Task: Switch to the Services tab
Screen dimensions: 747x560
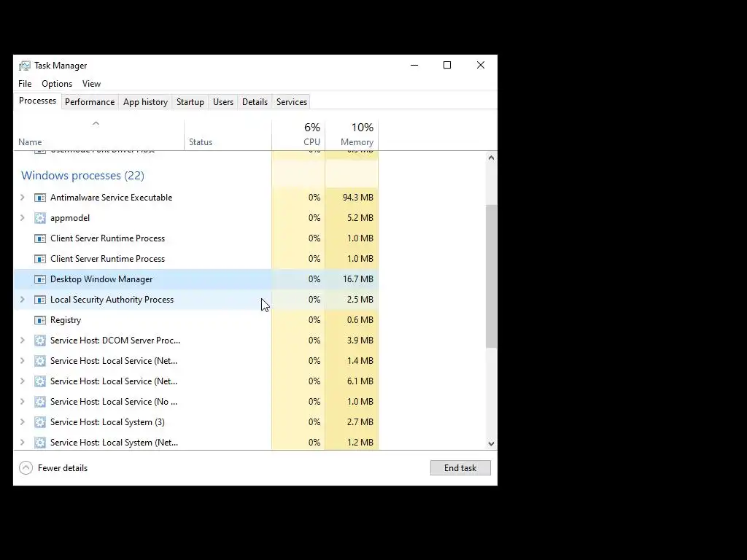Action: coord(292,102)
